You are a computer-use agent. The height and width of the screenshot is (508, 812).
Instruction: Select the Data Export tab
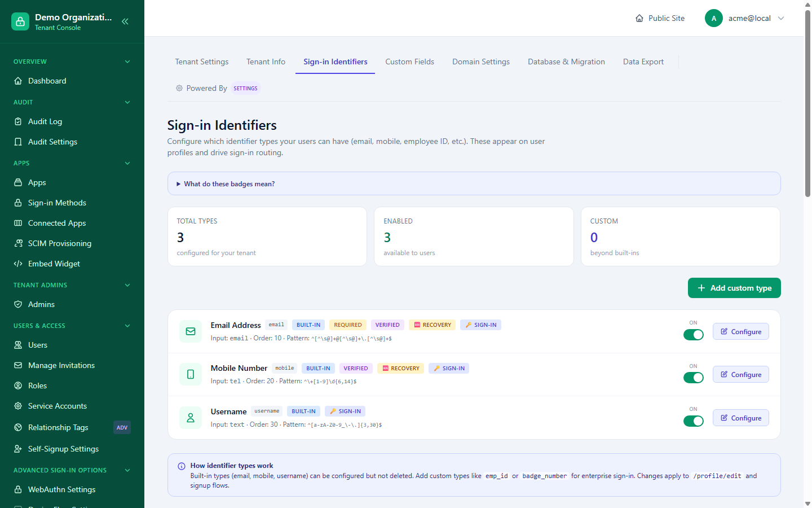coord(643,62)
